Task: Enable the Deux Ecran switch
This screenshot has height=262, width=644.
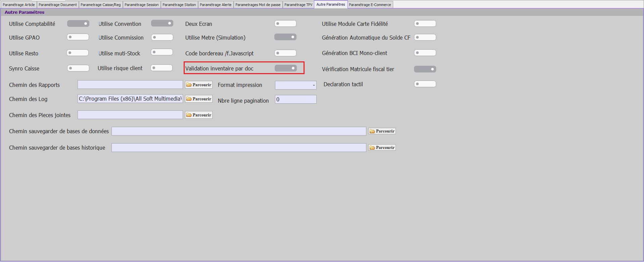Action: pos(285,23)
